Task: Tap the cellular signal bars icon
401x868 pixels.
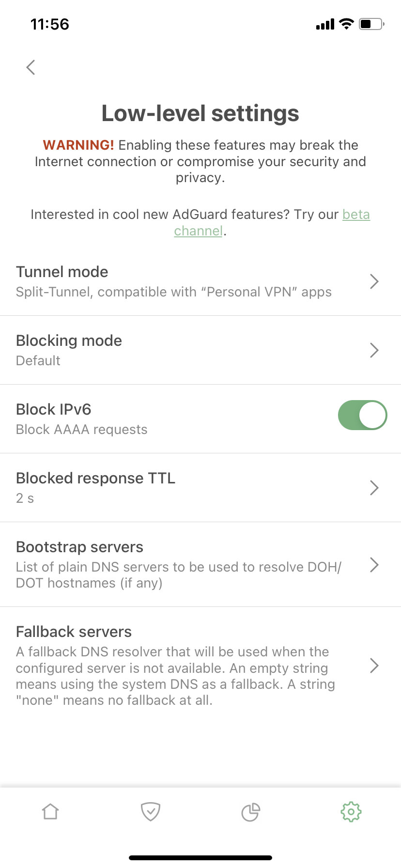Action: coord(325,24)
